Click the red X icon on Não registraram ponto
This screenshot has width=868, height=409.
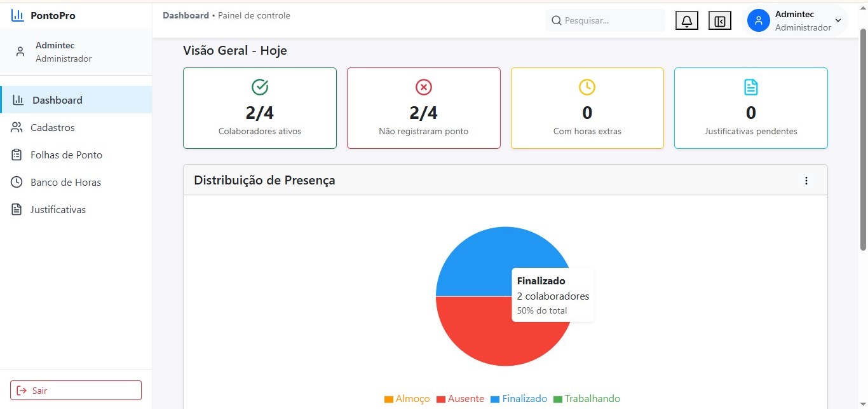[423, 87]
